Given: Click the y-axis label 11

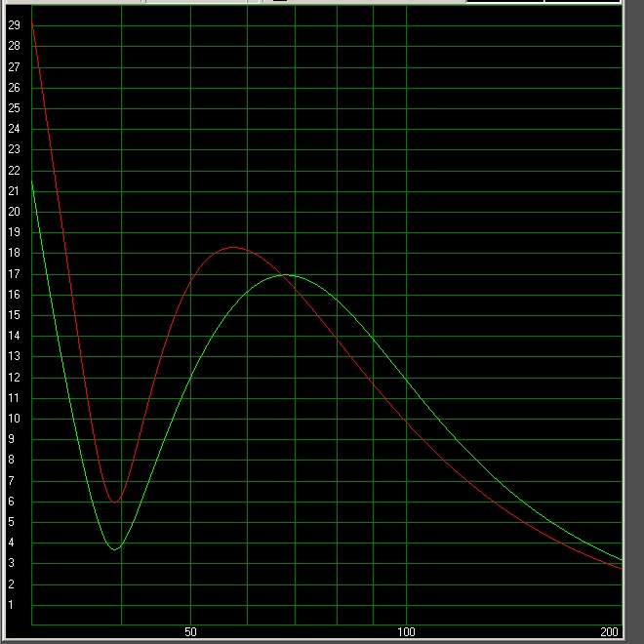Looking at the screenshot, I should (x=14, y=398).
